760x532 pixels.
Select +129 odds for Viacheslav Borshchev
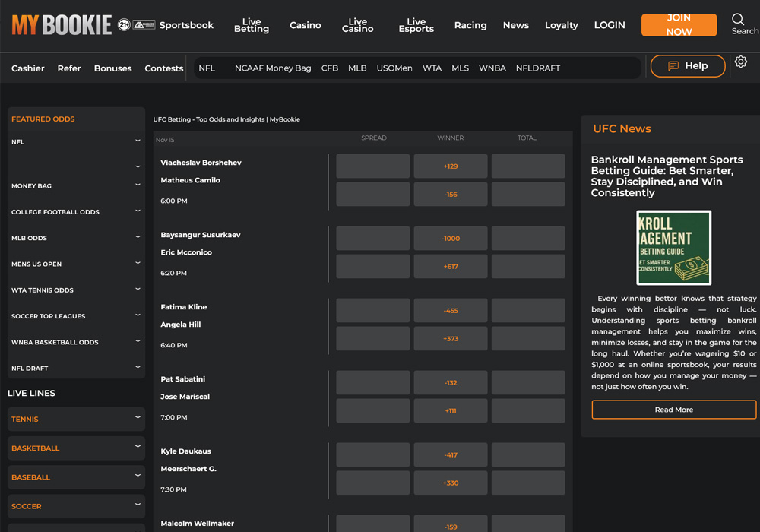(450, 166)
